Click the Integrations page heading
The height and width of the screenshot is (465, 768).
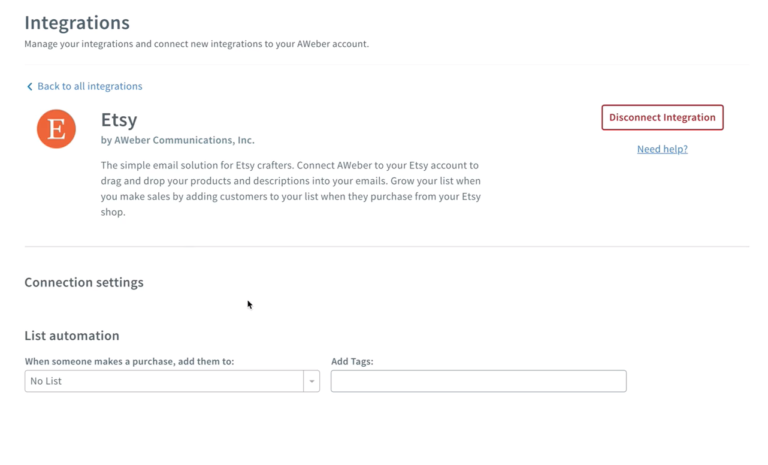[x=77, y=22]
